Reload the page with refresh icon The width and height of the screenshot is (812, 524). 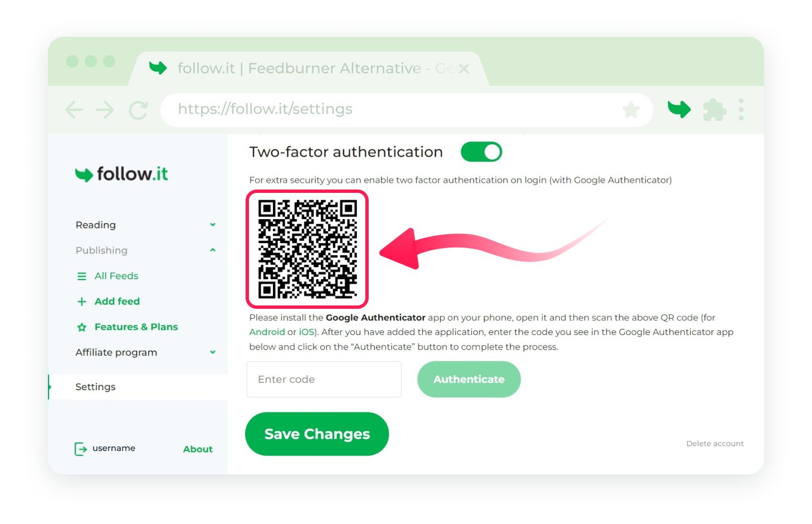[x=138, y=110]
